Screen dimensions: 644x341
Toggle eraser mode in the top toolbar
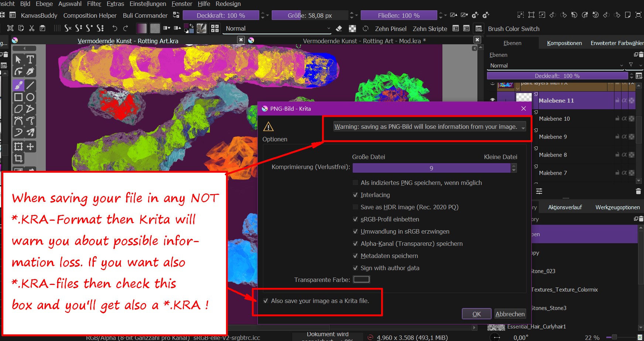coord(339,28)
